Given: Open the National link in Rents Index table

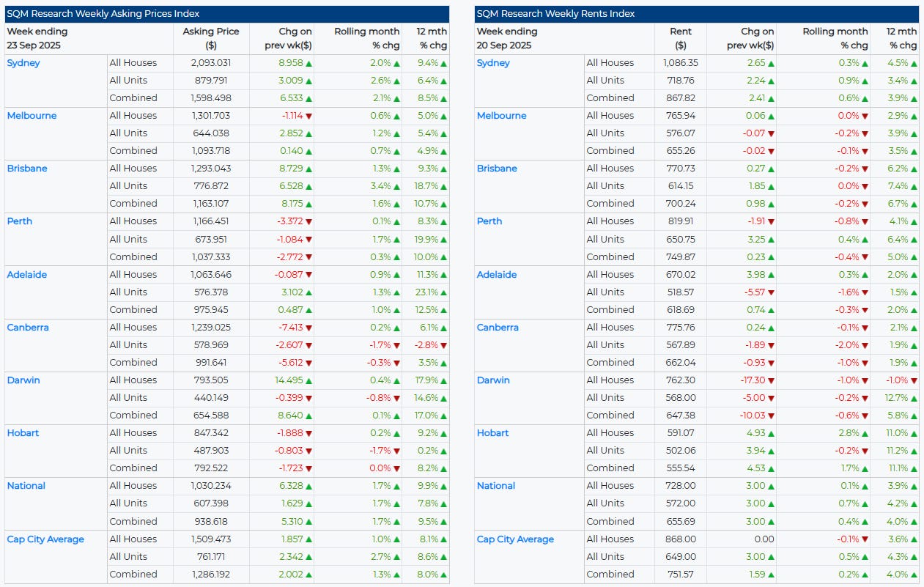Looking at the screenshot, I should point(496,486).
